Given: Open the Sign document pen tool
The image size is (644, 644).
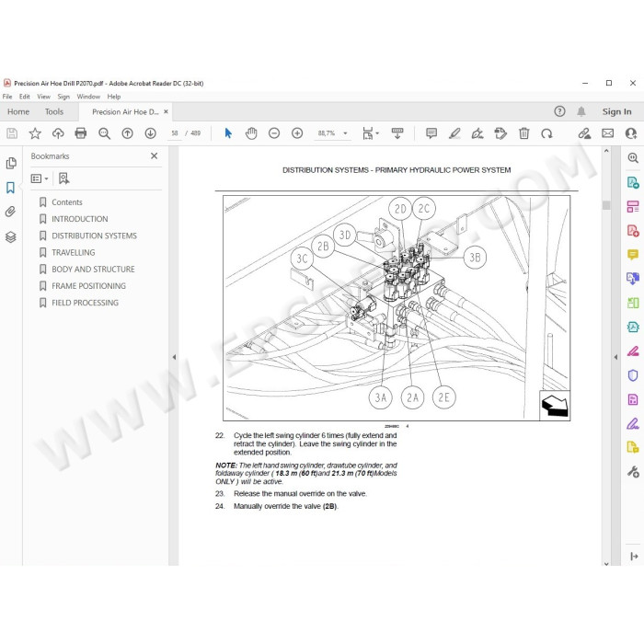Looking at the screenshot, I should tap(477, 133).
